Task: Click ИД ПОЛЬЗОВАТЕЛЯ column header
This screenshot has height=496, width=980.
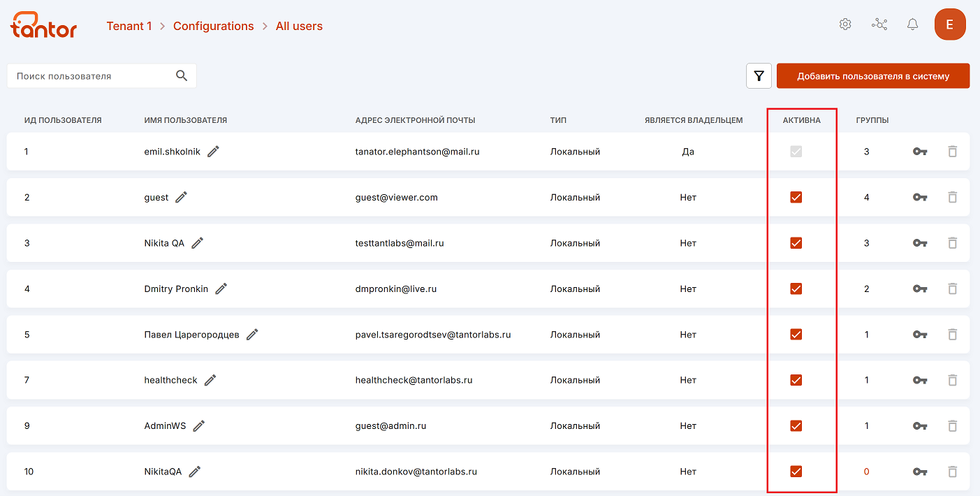Action: coord(63,120)
